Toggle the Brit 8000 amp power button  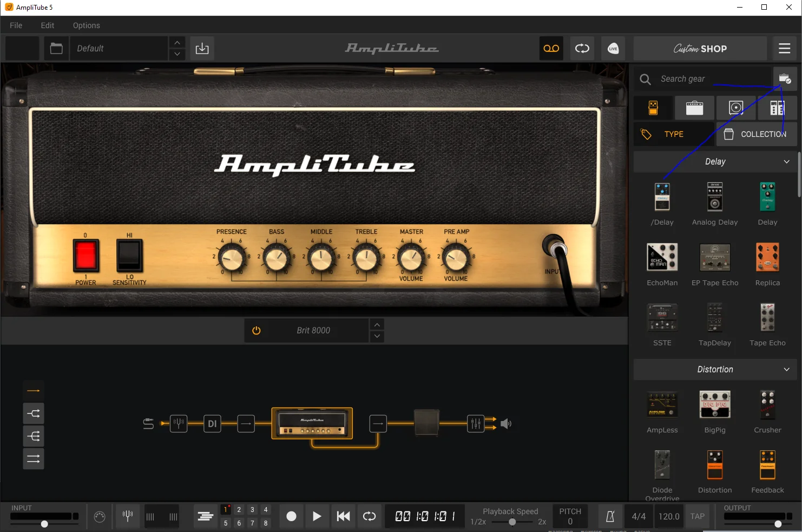pyautogui.click(x=257, y=330)
